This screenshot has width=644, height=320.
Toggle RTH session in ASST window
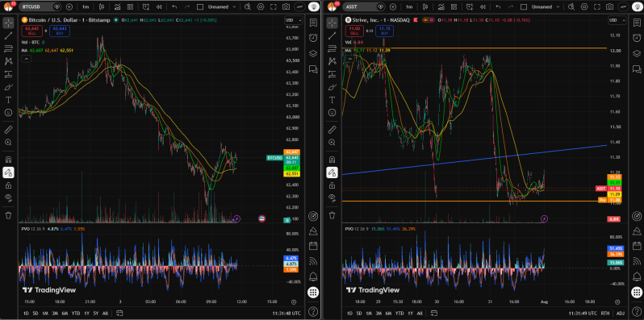pos(605,314)
